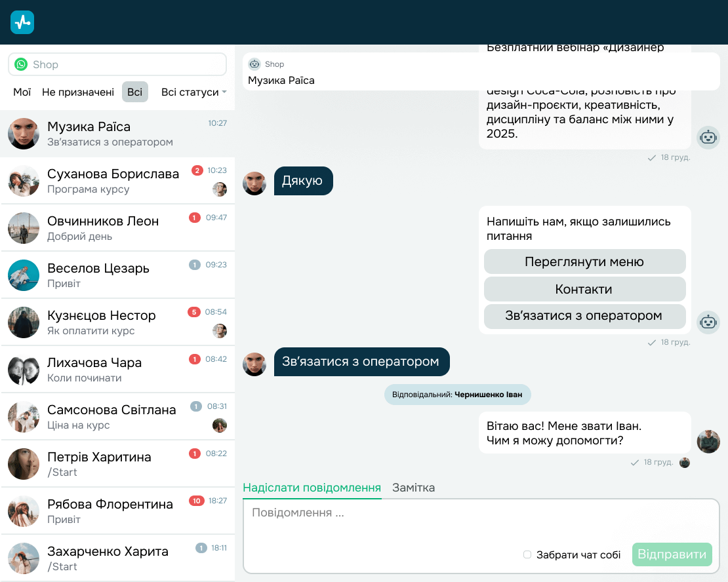Viewport: 728px width, 582px height.
Task: Click operator avatar next to Іван's greeting
Action: click(x=708, y=441)
